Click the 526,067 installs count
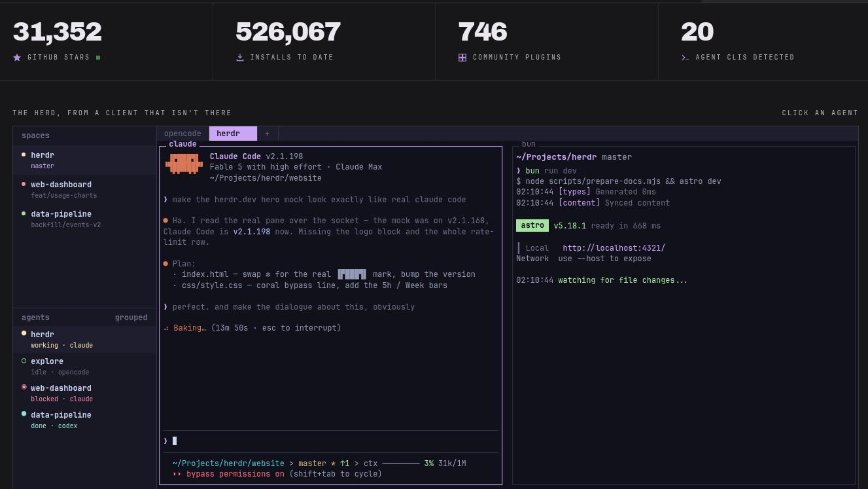 point(288,32)
